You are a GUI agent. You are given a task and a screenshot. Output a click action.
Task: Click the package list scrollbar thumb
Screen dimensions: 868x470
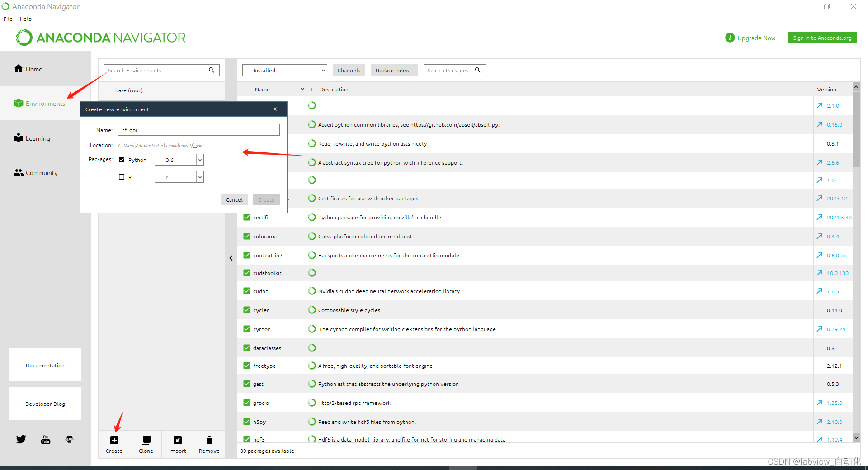pyautogui.click(x=856, y=129)
